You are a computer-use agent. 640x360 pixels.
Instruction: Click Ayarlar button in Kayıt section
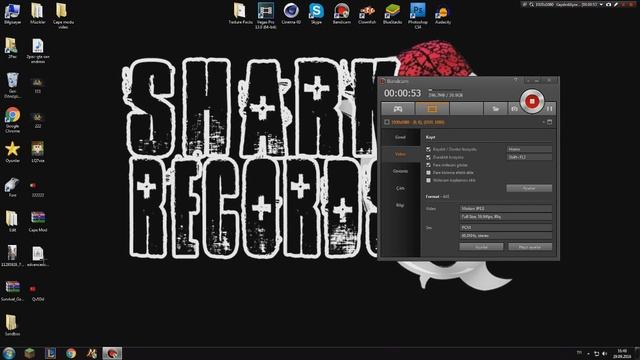coord(529,188)
